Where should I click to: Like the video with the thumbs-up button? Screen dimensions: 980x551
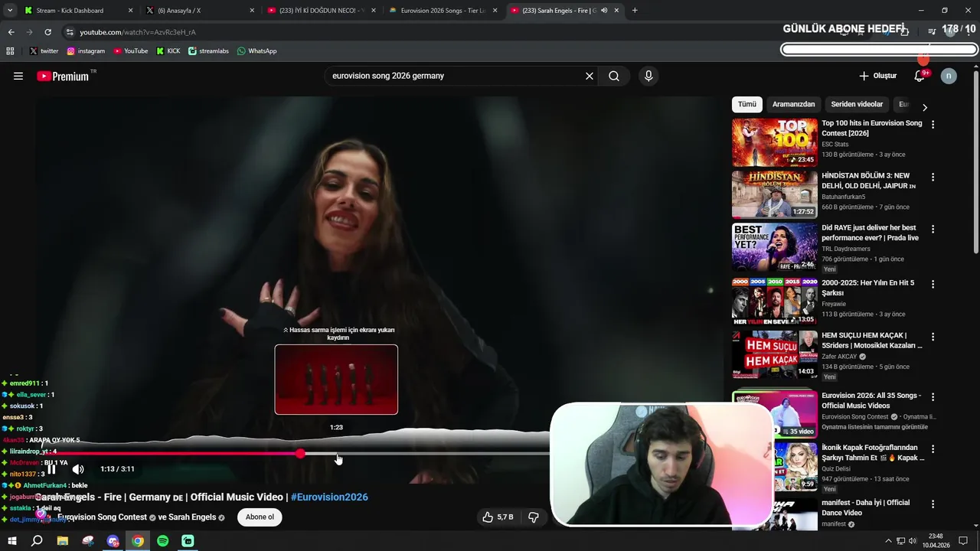tap(497, 517)
